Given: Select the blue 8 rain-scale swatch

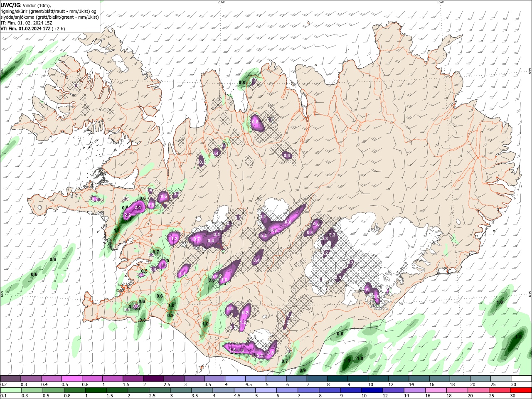Looking at the screenshot, I should (x=329, y=390).
